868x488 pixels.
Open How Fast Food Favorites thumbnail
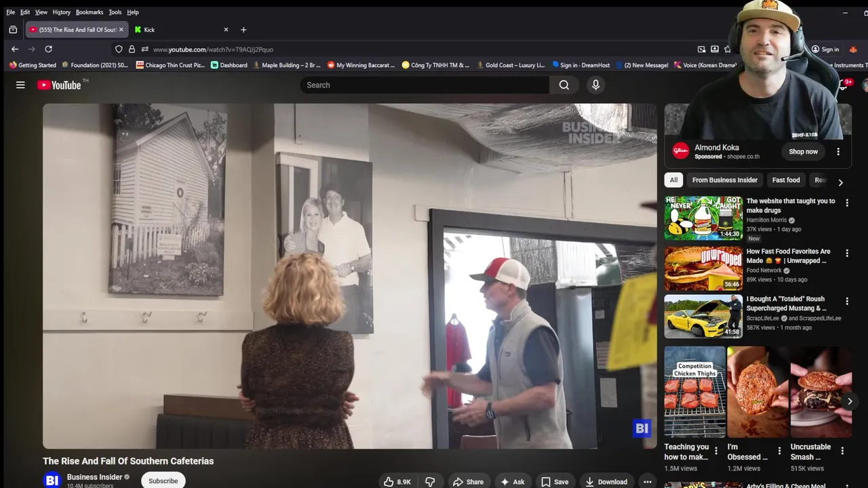(x=703, y=268)
